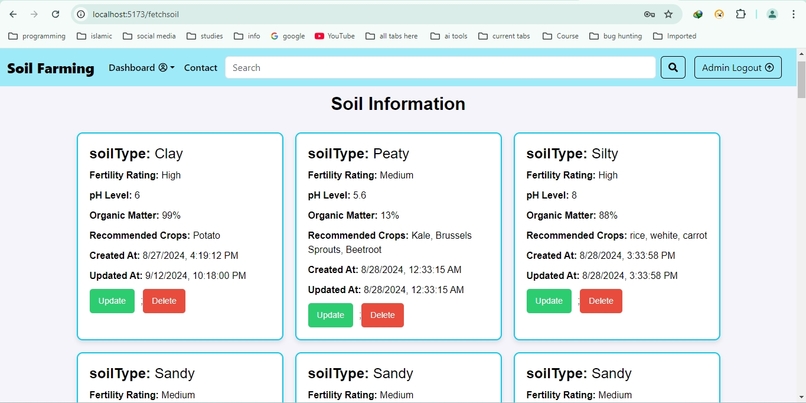Open the programming bookmarks folder
Viewport: 806px width, 403px height.
coord(37,36)
